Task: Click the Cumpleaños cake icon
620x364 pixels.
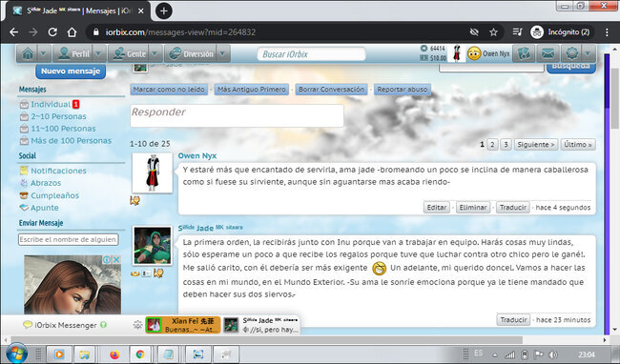Action: point(24,195)
